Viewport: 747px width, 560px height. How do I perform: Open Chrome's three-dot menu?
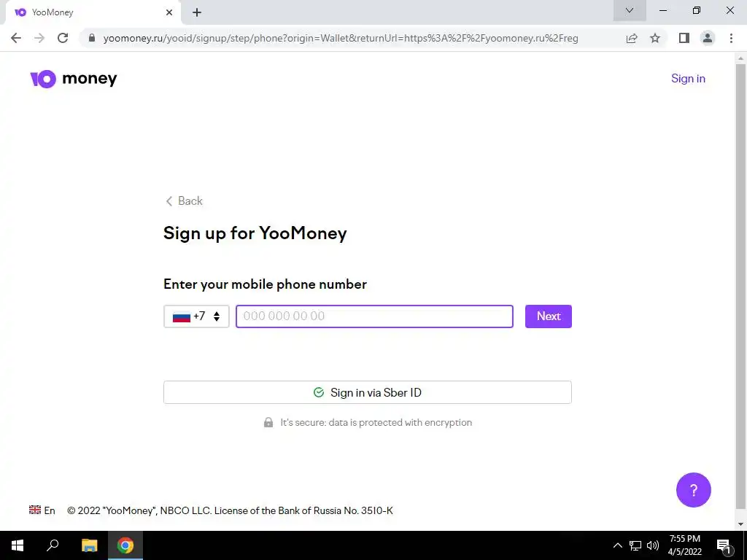(731, 38)
